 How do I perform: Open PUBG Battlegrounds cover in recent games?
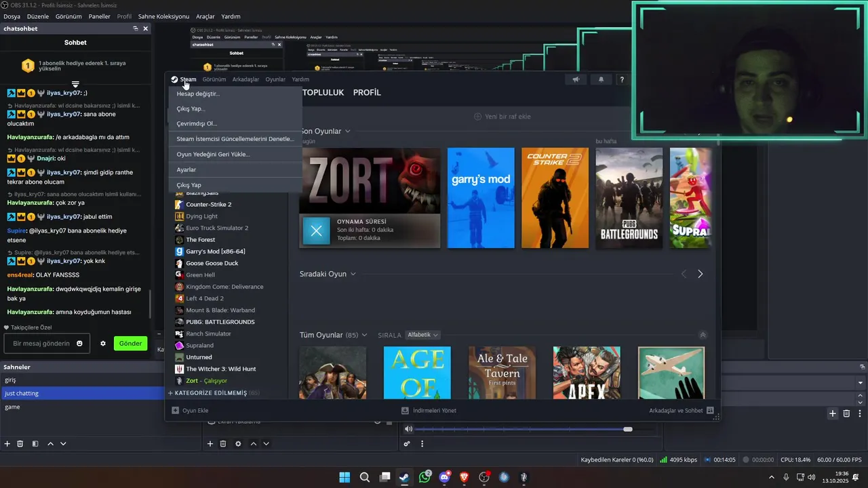(629, 198)
